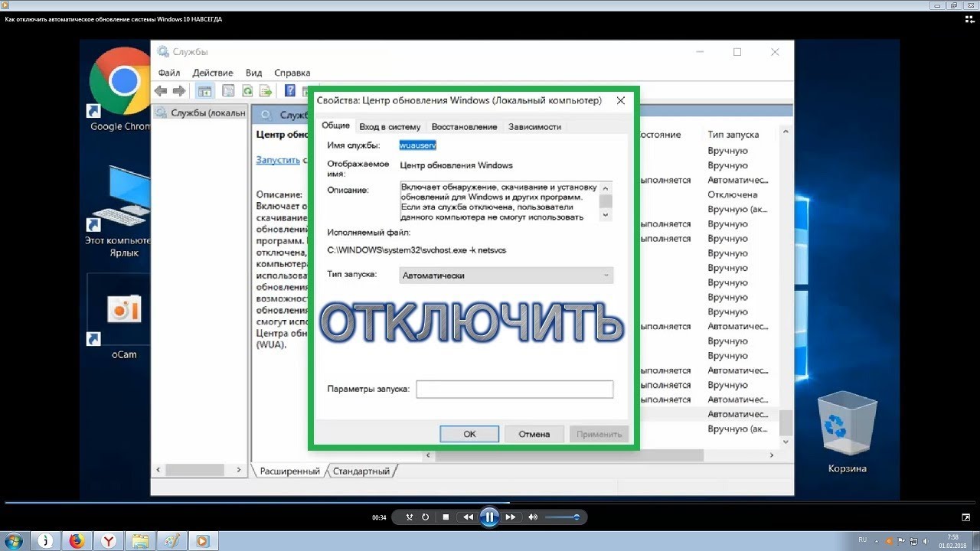Click the forward arrow in Services toolbar

pos(179,91)
